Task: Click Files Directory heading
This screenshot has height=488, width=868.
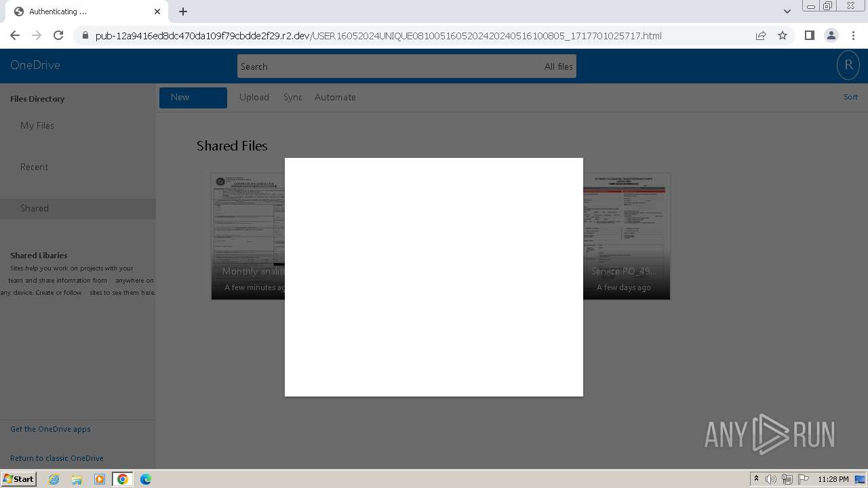Action: point(37,99)
